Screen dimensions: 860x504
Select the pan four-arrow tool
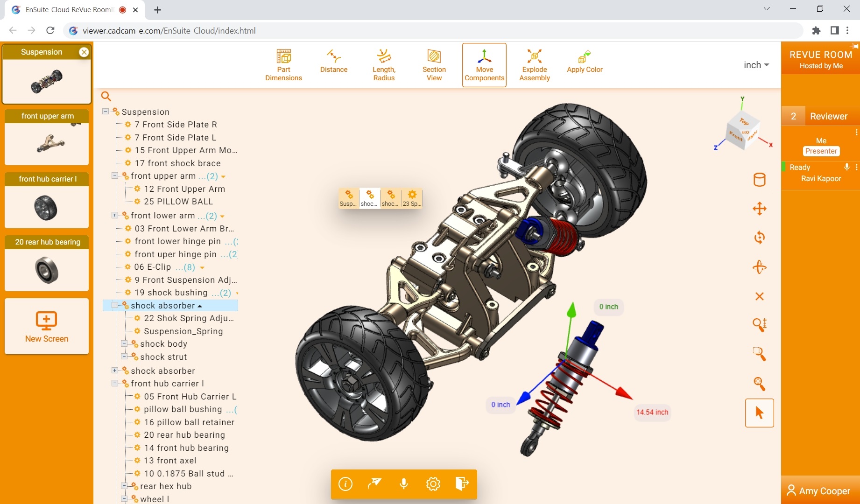(760, 209)
